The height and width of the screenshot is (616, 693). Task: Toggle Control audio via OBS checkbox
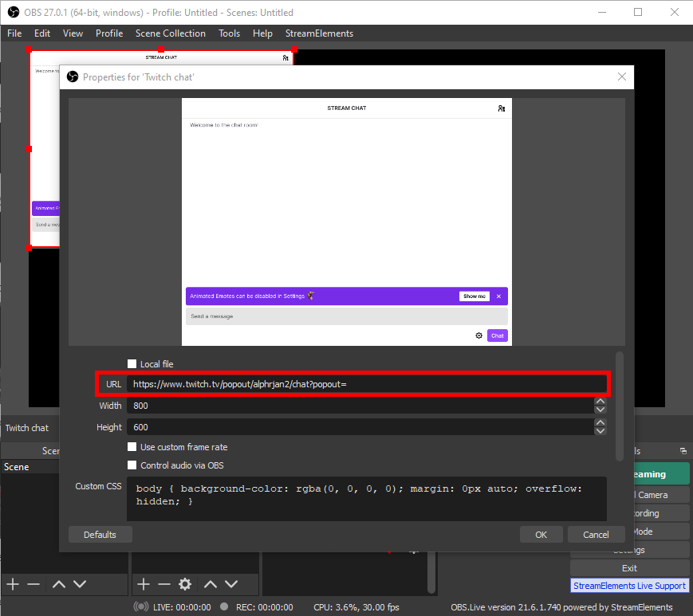132,465
